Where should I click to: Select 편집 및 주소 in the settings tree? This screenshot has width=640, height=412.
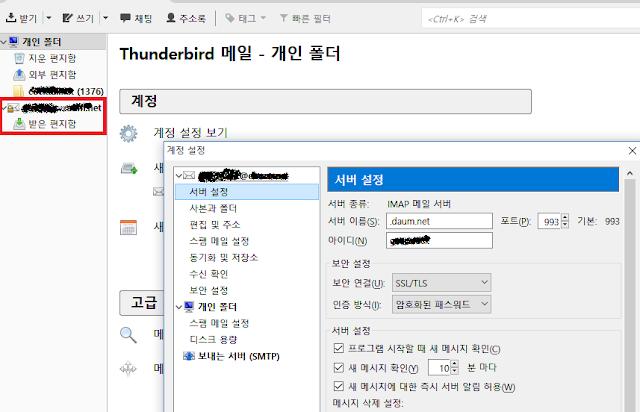215,225
